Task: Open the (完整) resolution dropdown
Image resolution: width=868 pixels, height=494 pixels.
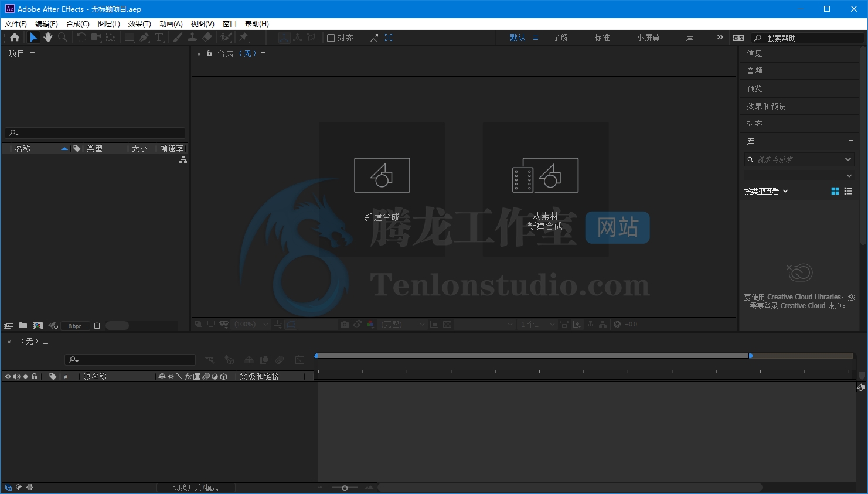Action: click(x=402, y=324)
